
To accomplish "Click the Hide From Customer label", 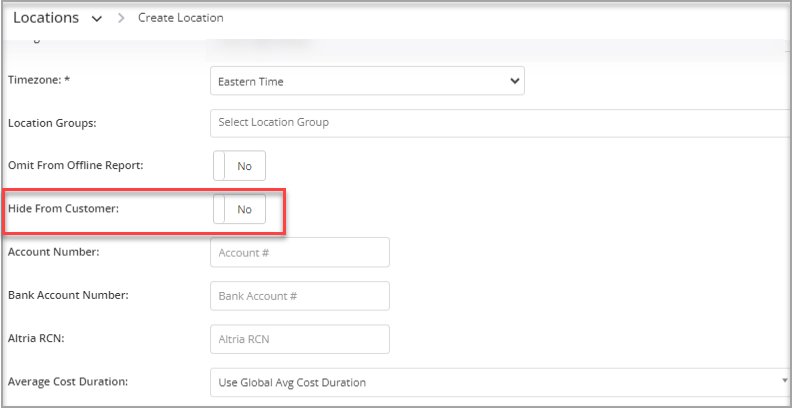I will coord(64,209).
